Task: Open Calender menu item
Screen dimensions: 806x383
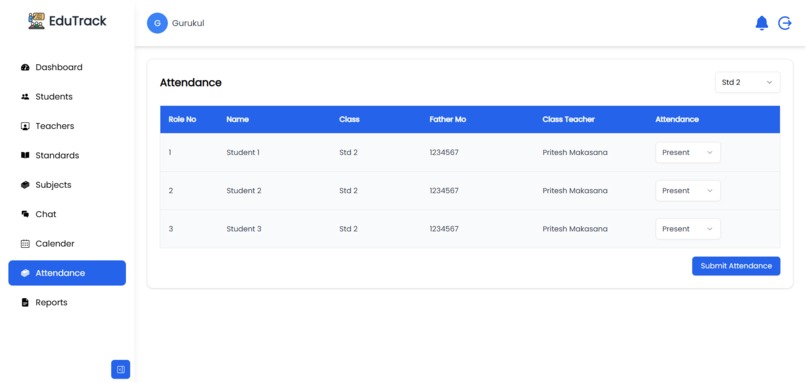Action: point(67,244)
